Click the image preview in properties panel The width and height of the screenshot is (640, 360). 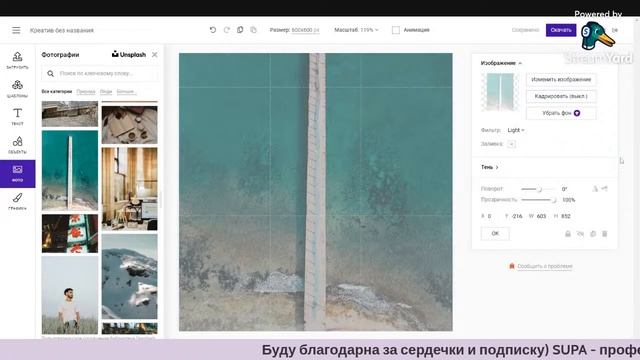500,92
